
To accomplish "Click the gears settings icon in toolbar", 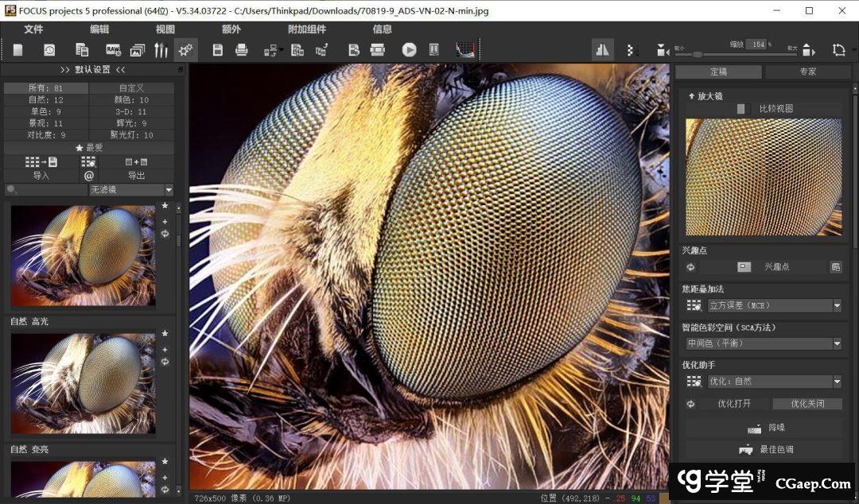I will 185,50.
